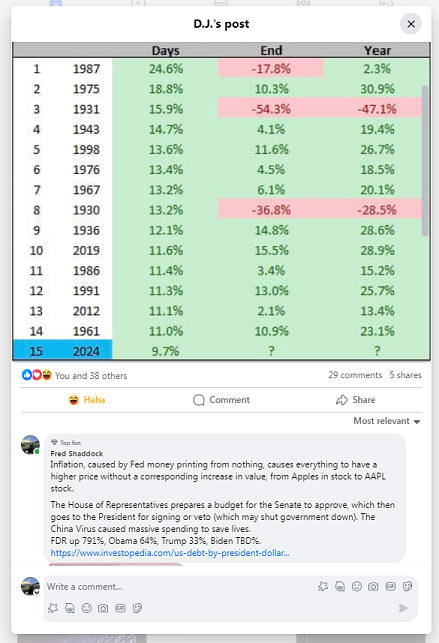Click the red heart Love reaction icon
Image resolution: width=439 pixels, height=643 pixels.
coord(36,375)
